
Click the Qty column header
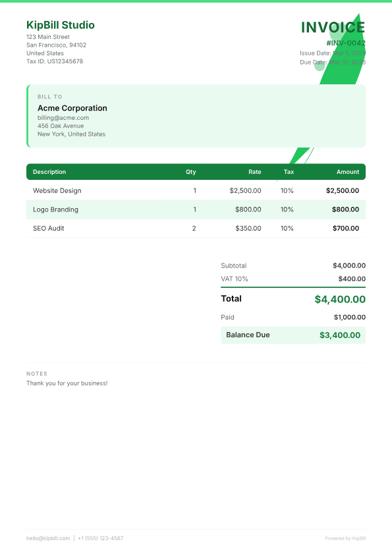(x=191, y=172)
